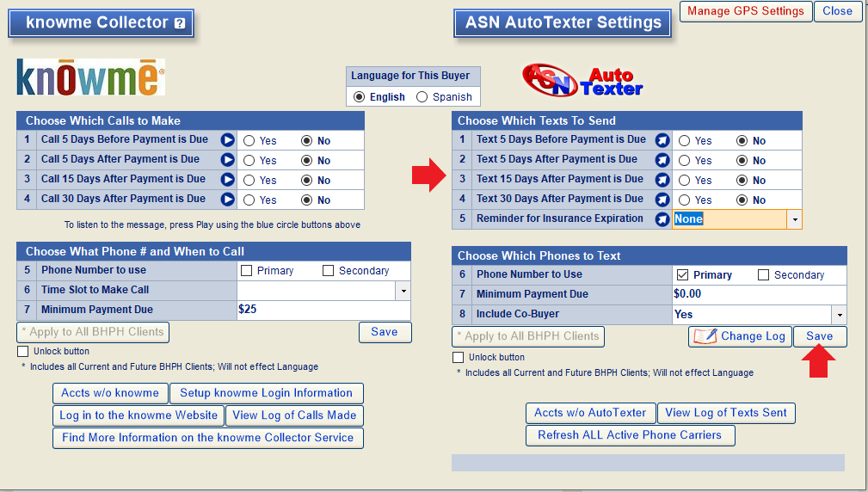Open the Text 15 Days After Payment arrow icon
The image size is (868, 492).
662,180
